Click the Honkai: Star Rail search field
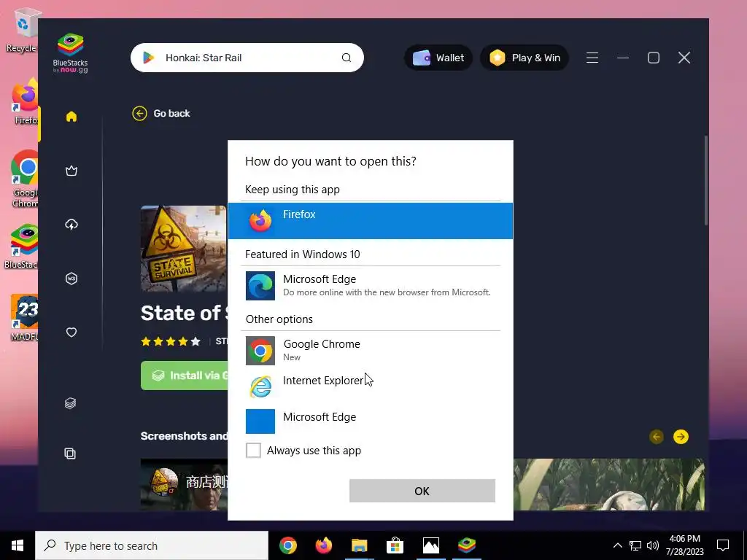This screenshot has height=560, width=747. point(247,58)
